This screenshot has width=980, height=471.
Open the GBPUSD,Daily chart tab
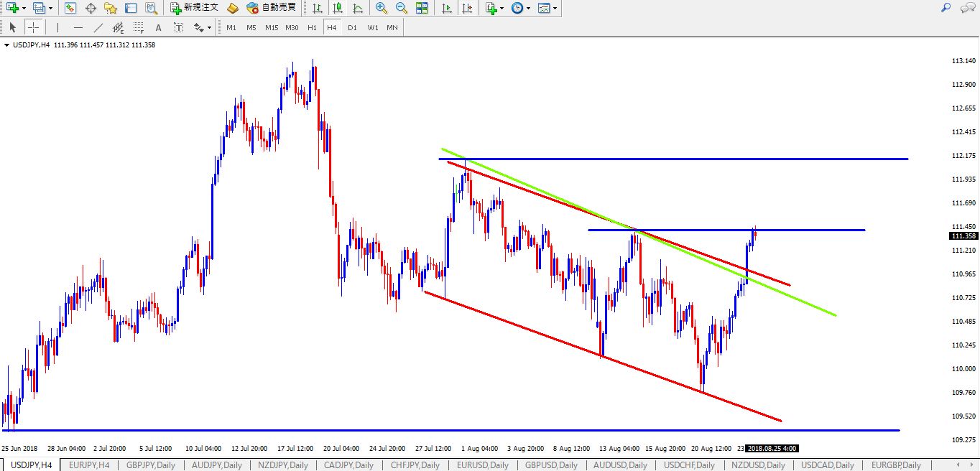(552, 465)
